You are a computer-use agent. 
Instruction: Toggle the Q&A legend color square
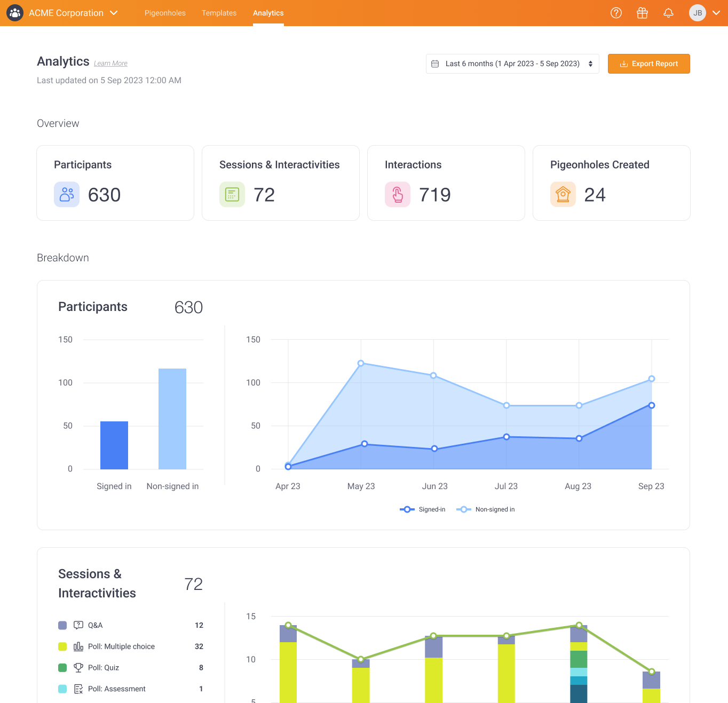pyautogui.click(x=62, y=625)
